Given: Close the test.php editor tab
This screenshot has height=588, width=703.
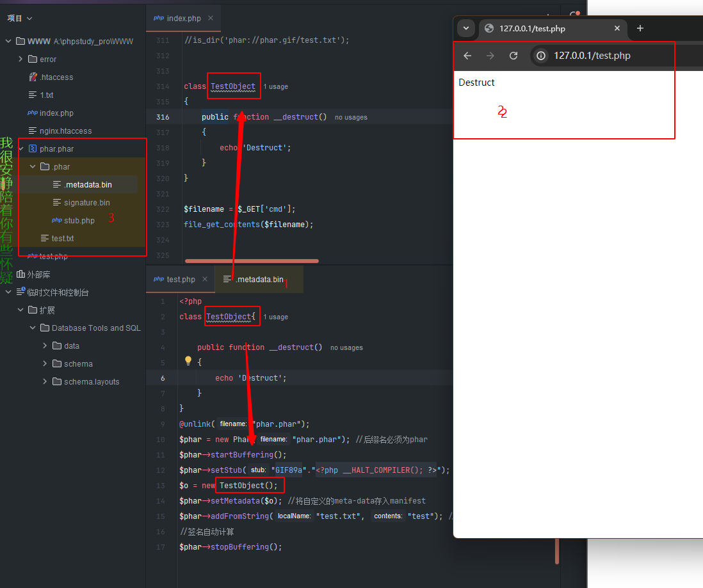Looking at the screenshot, I should pos(205,280).
